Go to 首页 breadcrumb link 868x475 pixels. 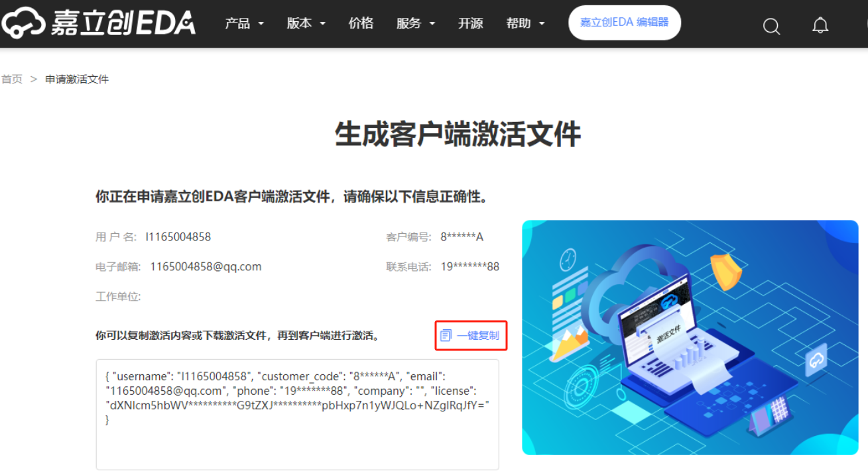tap(11, 79)
